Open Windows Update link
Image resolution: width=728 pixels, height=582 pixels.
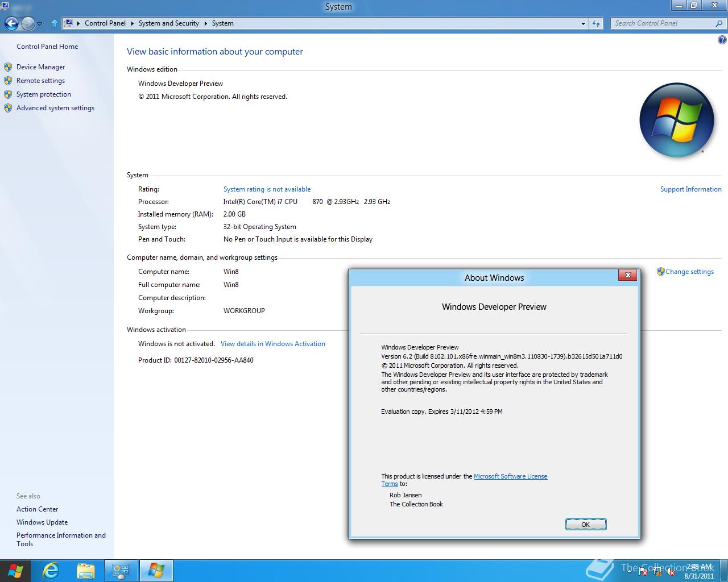point(42,522)
